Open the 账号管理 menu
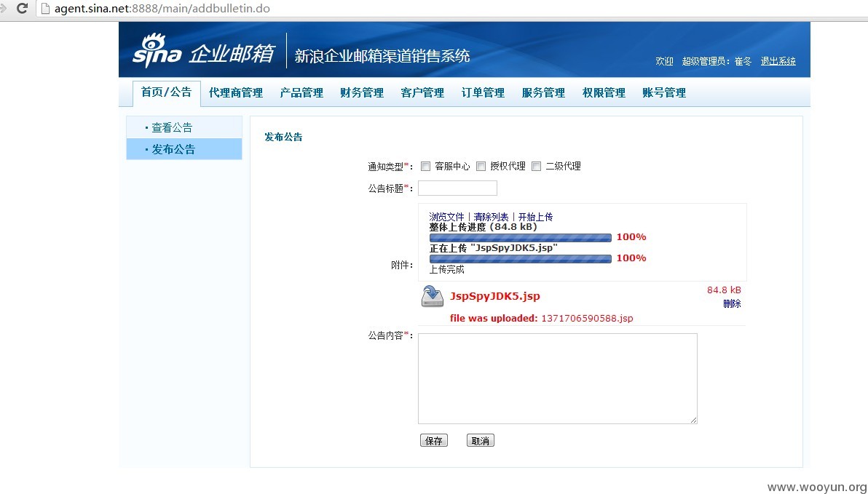The height and width of the screenshot is (494, 868). point(664,93)
